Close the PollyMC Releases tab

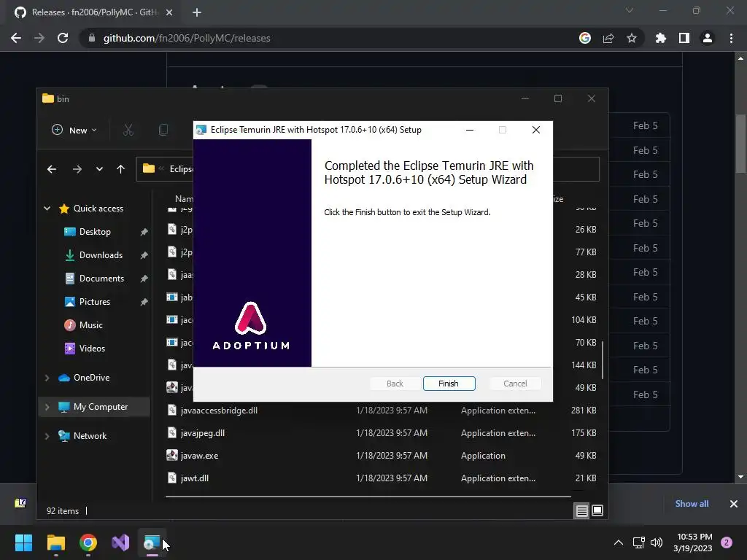tap(169, 12)
